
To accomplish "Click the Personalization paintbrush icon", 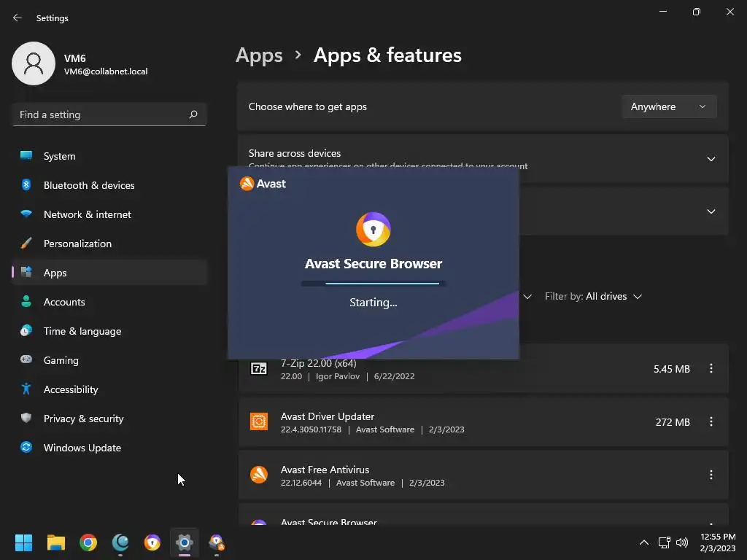I will (x=26, y=244).
